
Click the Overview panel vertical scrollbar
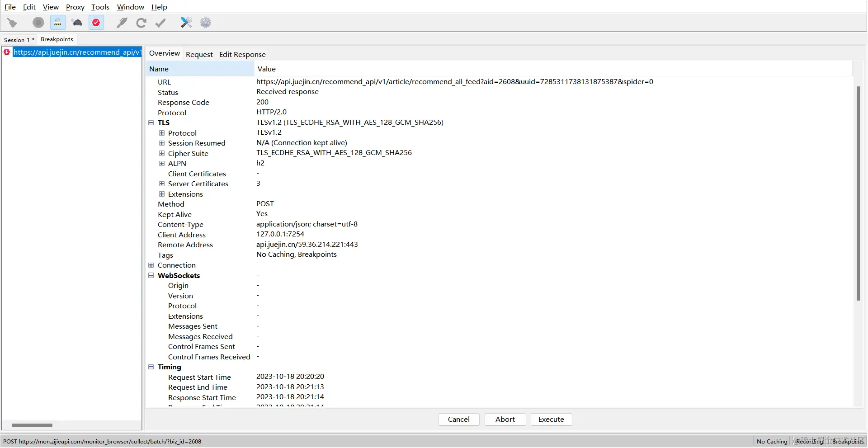point(858,193)
